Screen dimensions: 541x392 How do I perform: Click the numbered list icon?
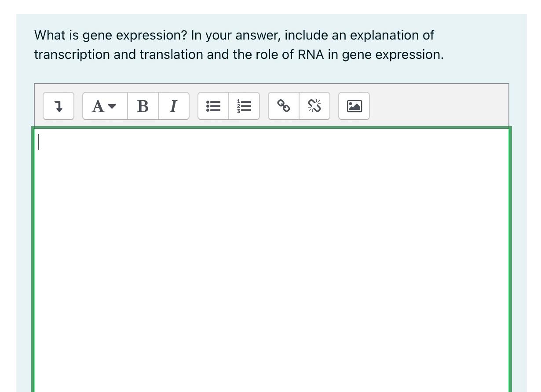(244, 106)
